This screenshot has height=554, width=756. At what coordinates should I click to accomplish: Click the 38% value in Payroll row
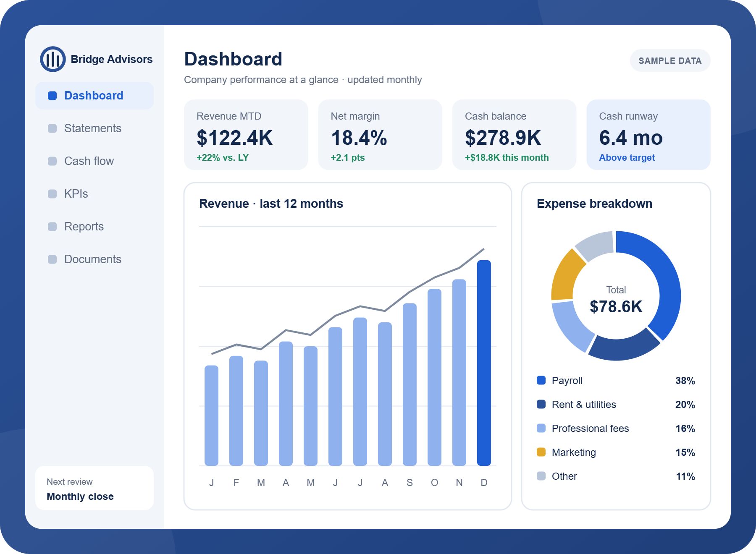point(685,381)
